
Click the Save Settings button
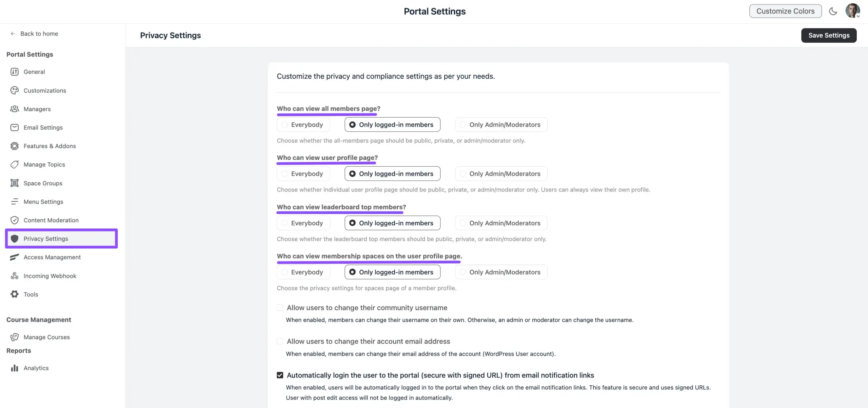coord(829,35)
